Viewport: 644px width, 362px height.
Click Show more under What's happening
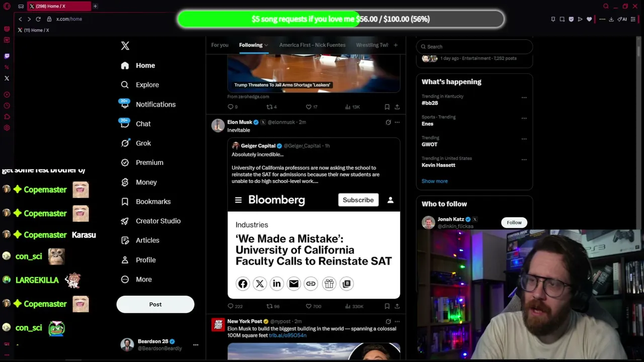point(435,181)
